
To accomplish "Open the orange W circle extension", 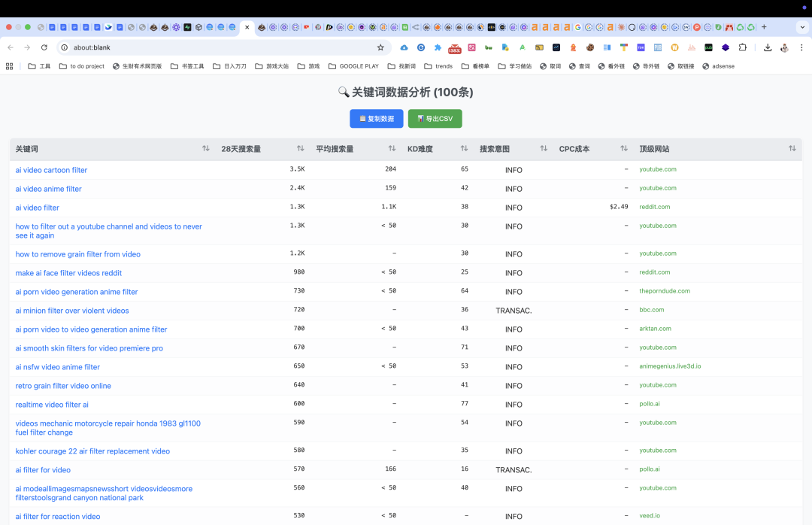I will [674, 47].
